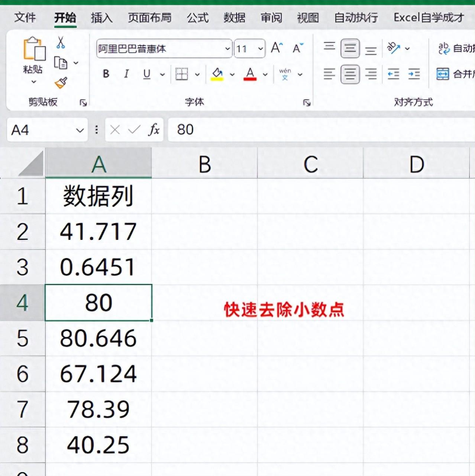Image resolution: width=475 pixels, height=476 pixels.
Task: Align cell text to the left
Action: (329, 74)
